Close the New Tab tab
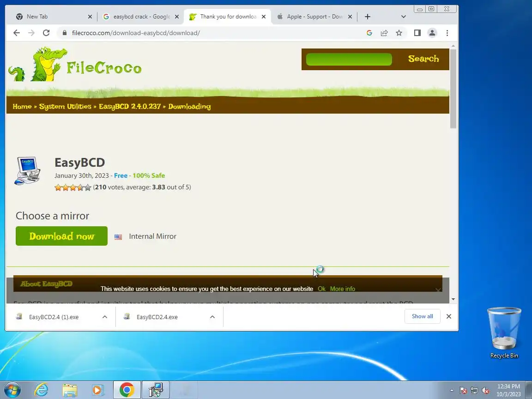Image resolution: width=532 pixels, height=399 pixels. [90, 17]
